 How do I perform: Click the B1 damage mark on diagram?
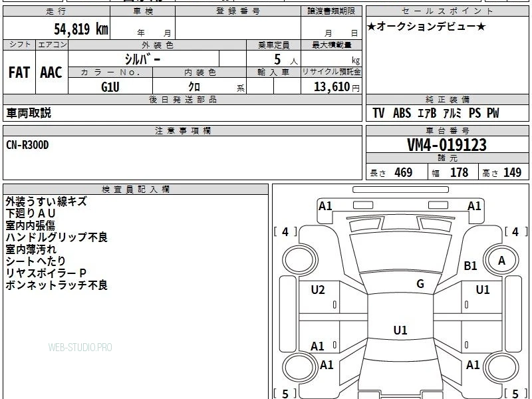(470, 265)
